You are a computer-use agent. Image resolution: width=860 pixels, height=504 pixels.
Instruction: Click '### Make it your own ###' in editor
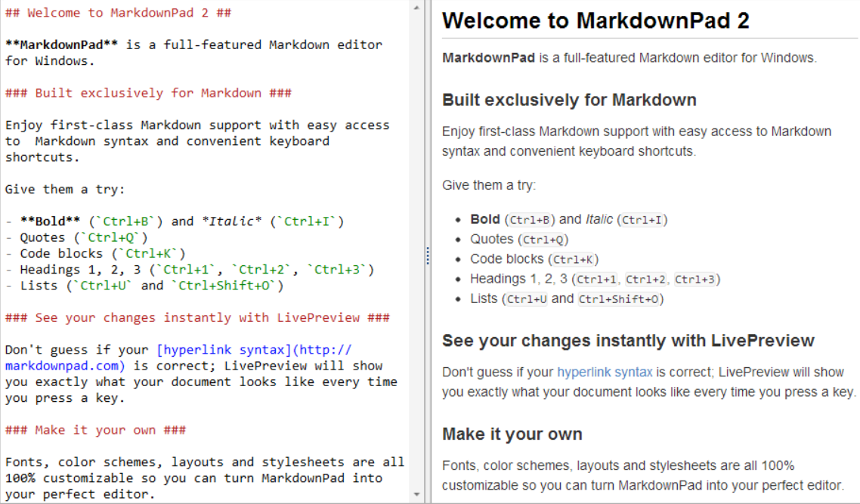[95, 430]
